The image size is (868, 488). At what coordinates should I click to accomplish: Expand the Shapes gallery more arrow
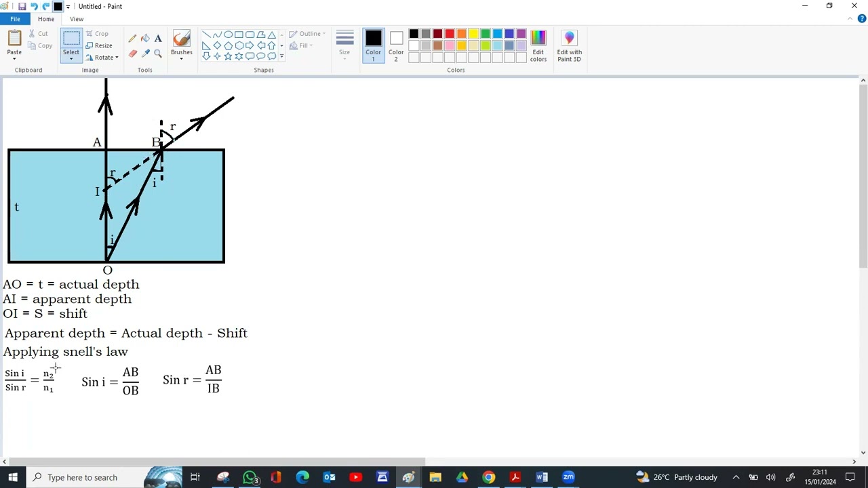pos(281,56)
